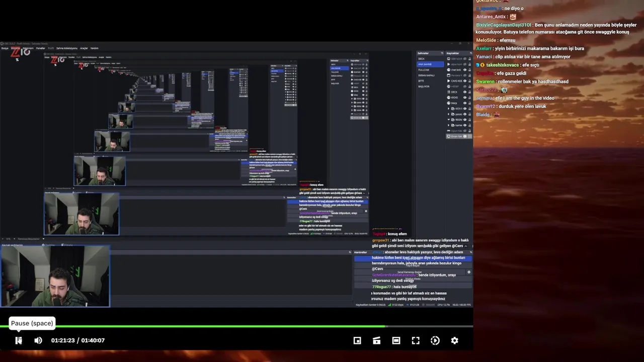Switch player to theater mode

point(396,340)
